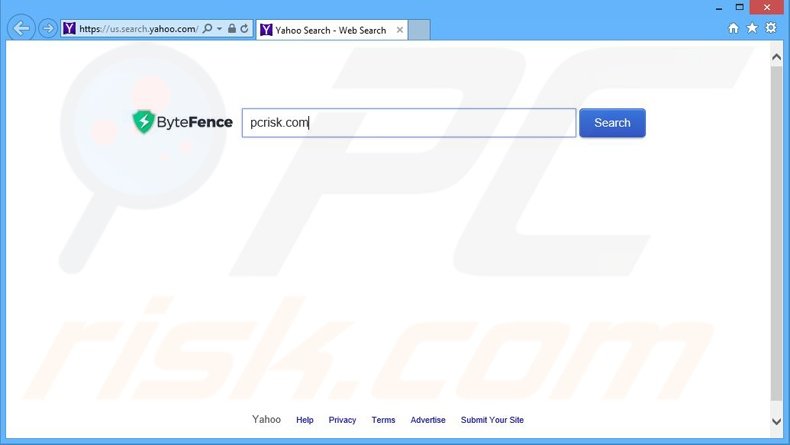Minimize the browser window
The width and height of the screenshot is (790, 445).
coord(719,8)
